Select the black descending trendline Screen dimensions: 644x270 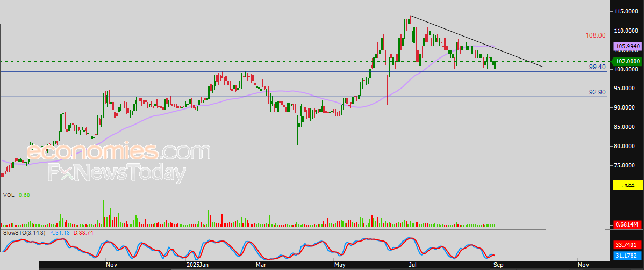click(476, 41)
